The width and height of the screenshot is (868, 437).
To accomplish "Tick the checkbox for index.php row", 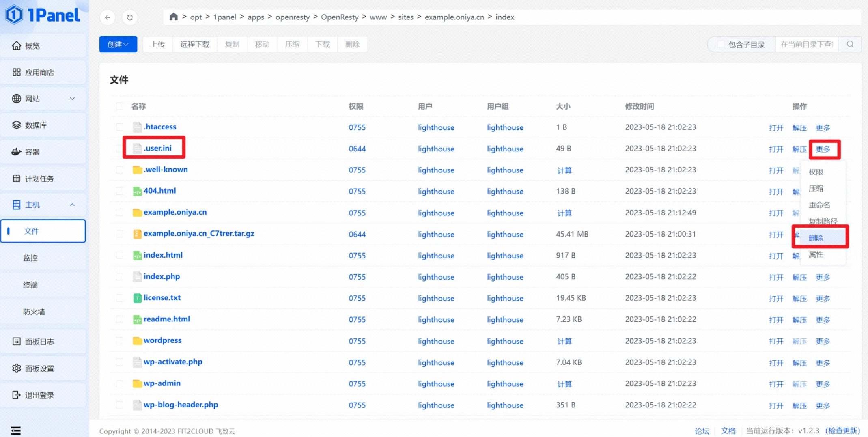I will pos(119,277).
